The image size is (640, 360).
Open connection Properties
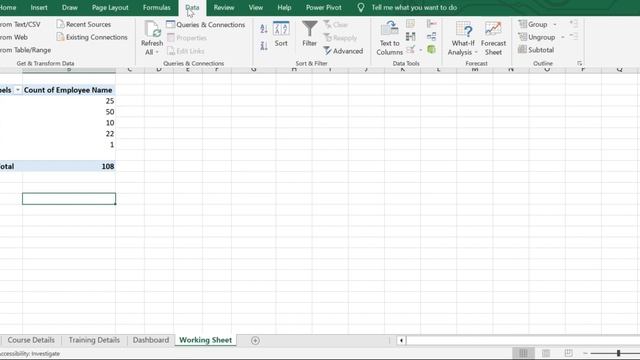click(187, 38)
